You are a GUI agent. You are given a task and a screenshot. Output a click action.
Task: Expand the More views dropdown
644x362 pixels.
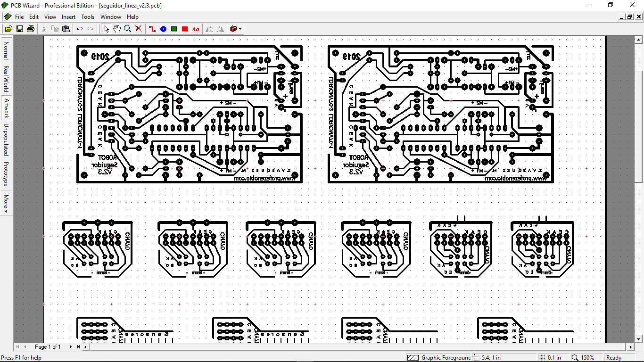tap(6, 204)
